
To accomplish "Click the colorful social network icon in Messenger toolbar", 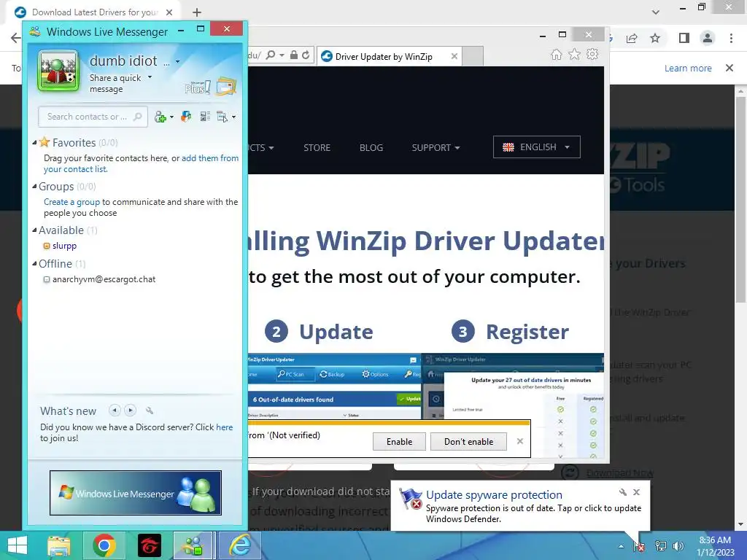I will [186, 117].
